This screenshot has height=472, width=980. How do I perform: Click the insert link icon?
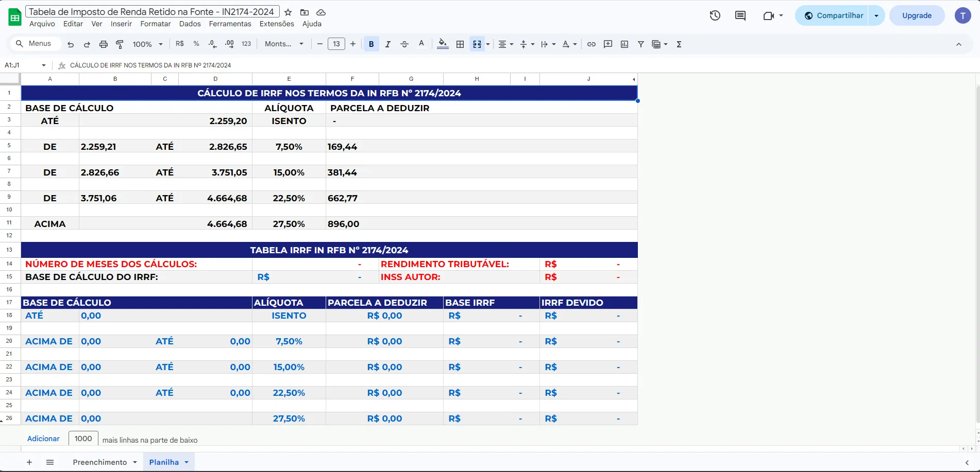(592, 44)
